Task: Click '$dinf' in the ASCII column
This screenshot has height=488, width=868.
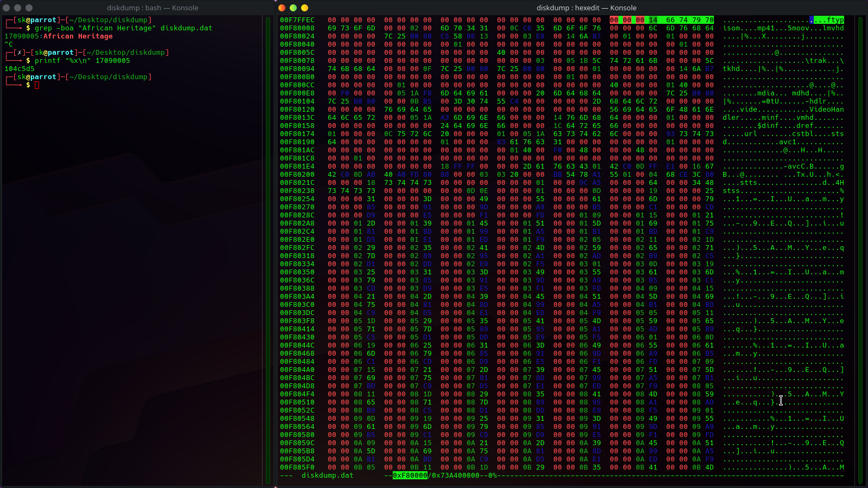Action: click(768, 126)
